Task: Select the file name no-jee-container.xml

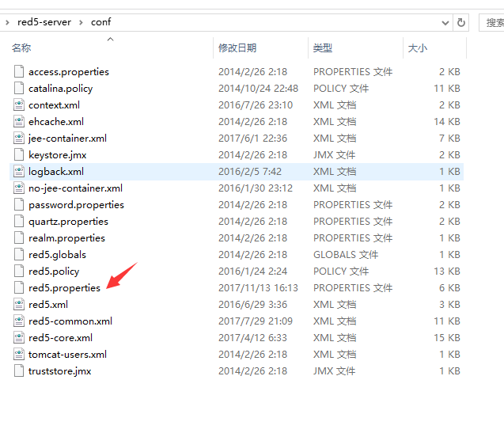Action: [75, 188]
